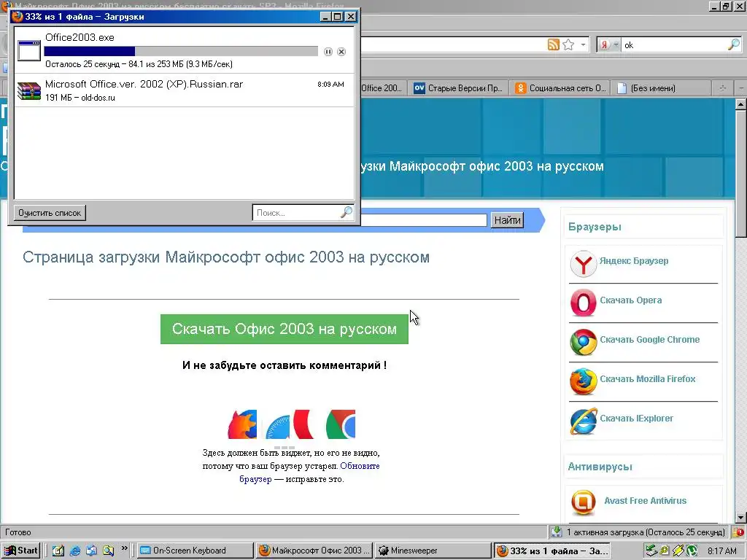
Task: Click the page scrollbar down arrow
Action: pos(741,518)
